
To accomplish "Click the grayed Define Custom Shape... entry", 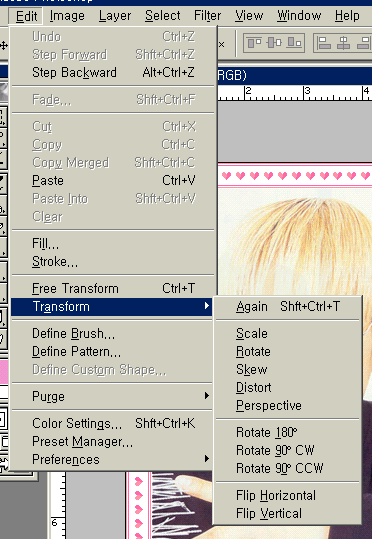I will point(113,370).
